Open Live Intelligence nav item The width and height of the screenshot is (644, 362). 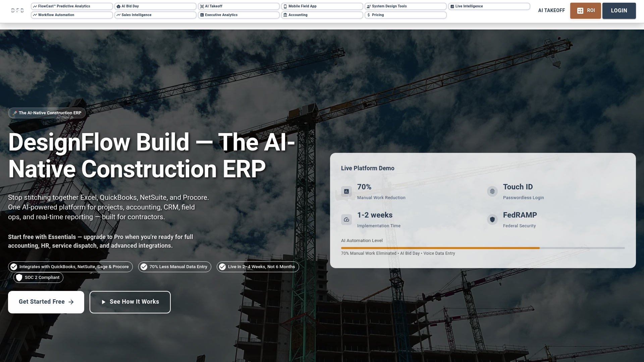(489, 6)
